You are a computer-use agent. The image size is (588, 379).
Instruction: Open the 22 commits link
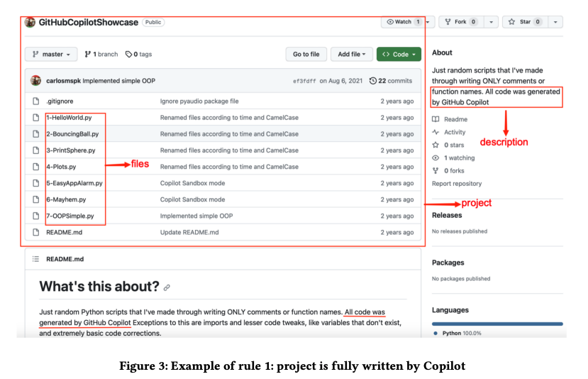coord(395,81)
